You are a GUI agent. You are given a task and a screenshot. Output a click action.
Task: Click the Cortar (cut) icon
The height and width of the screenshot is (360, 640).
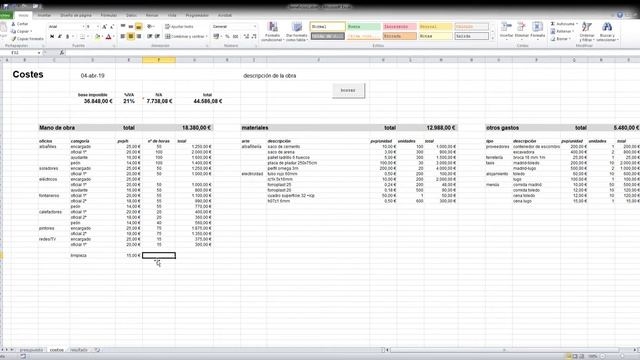(13, 24)
